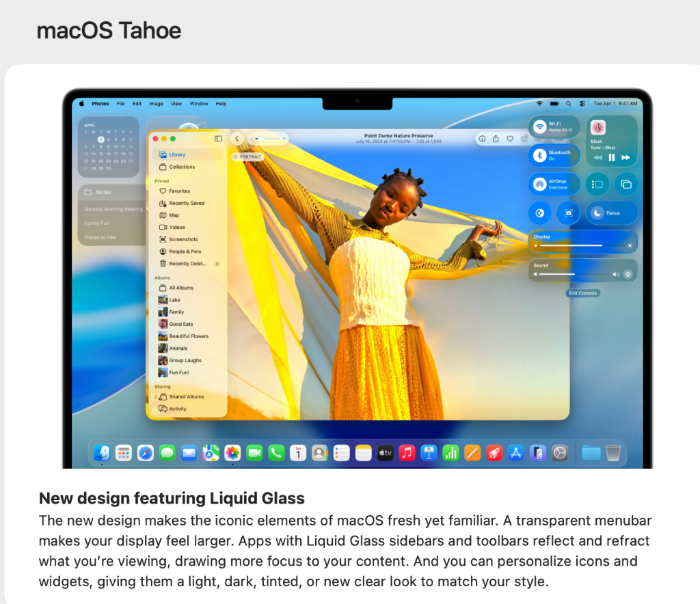This screenshot has height=604, width=700.
Task: Adjust the Sound volume slider
Action: click(x=576, y=275)
